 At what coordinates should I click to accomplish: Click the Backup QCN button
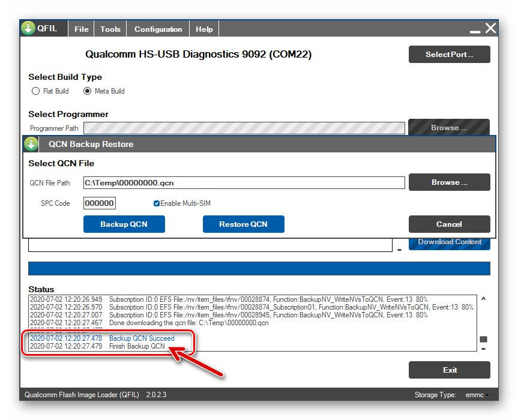124,224
